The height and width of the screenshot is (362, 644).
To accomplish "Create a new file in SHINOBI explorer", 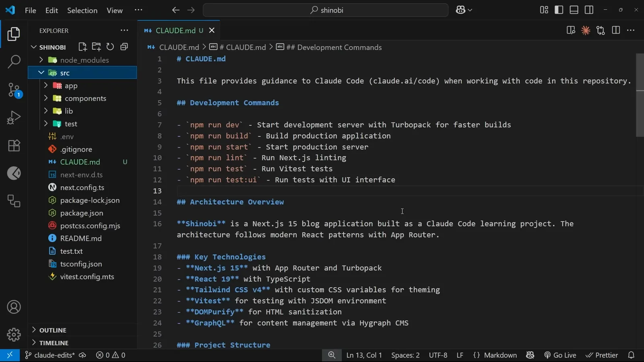I will coord(83,47).
